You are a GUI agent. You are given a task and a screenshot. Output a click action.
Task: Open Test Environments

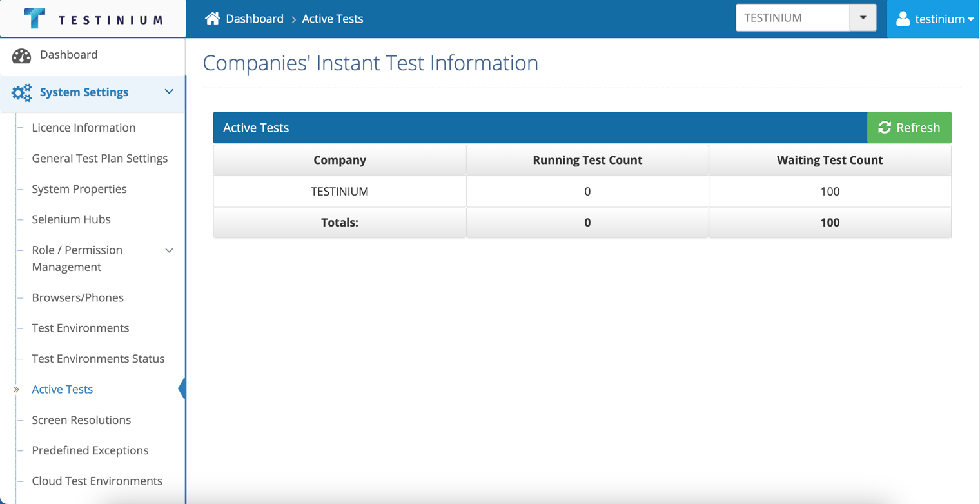click(x=81, y=328)
